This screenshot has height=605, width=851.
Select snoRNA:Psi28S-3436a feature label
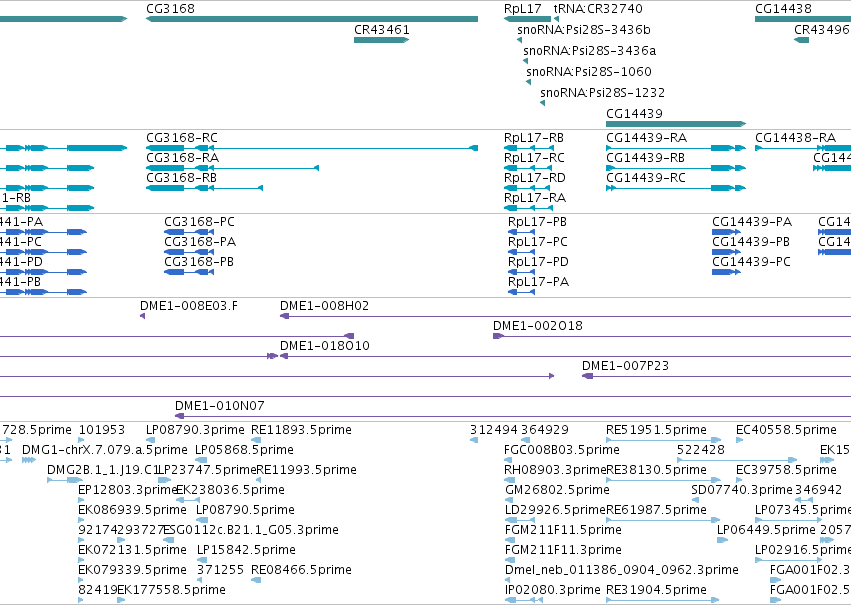(x=589, y=50)
